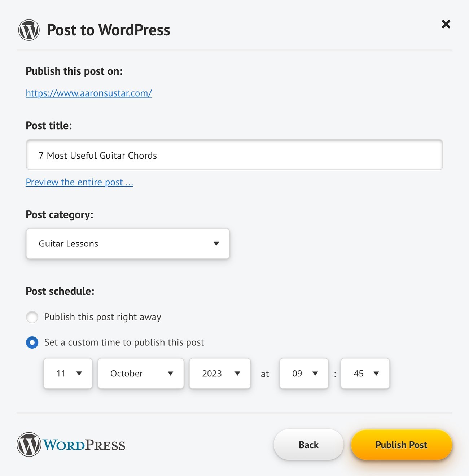This screenshot has height=476, width=469.
Task: Click inside the Post title field
Action: (234, 155)
